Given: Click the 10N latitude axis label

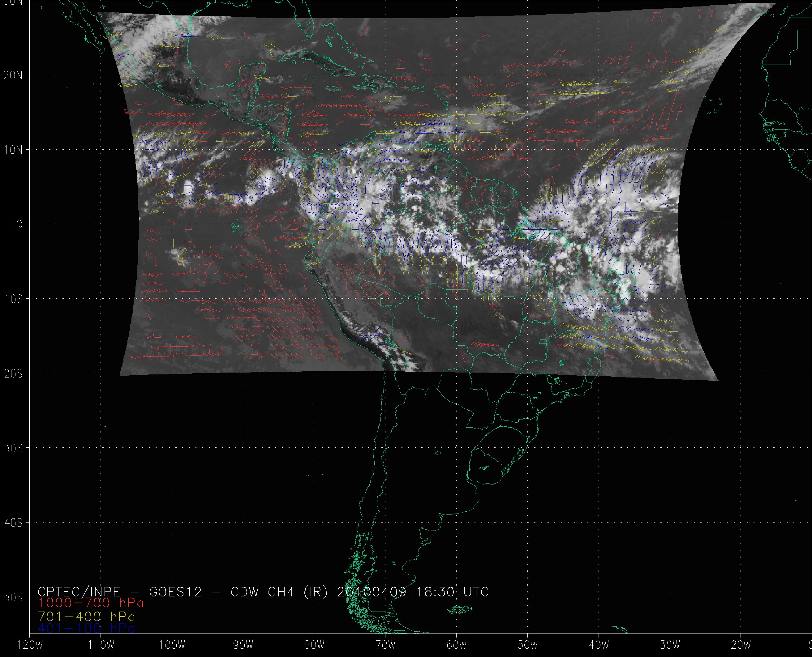Looking at the screenshot, I should pyautogui.click(x=13, y=150).
